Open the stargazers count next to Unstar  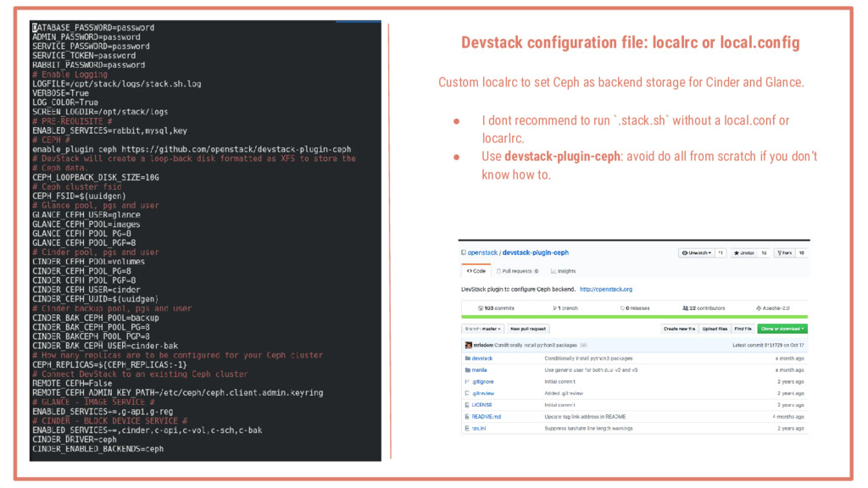(764, 252)
